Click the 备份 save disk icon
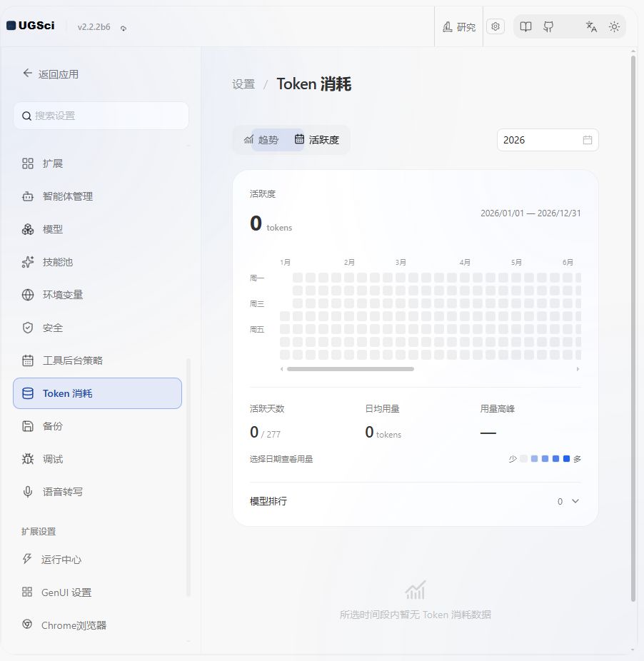The height and width of the screenshot is (661, 644). [x=28, y=426]
